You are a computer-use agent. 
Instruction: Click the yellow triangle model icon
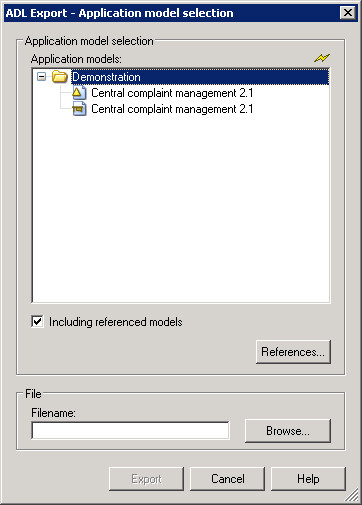click(79, 93)
